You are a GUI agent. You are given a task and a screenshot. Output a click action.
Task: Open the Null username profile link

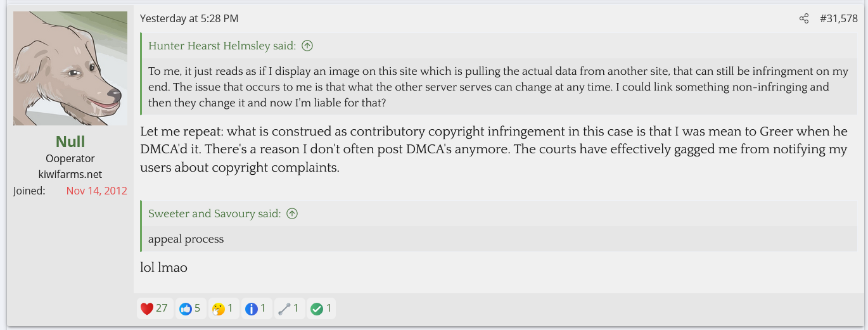[x=70, y=141]
